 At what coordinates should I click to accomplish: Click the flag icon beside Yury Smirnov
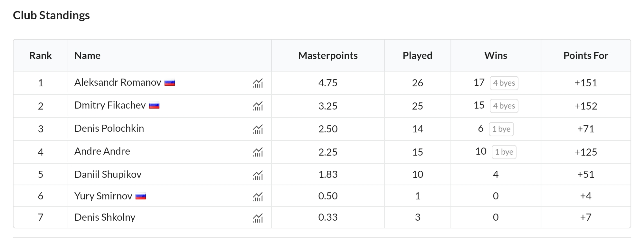[141, 196]
